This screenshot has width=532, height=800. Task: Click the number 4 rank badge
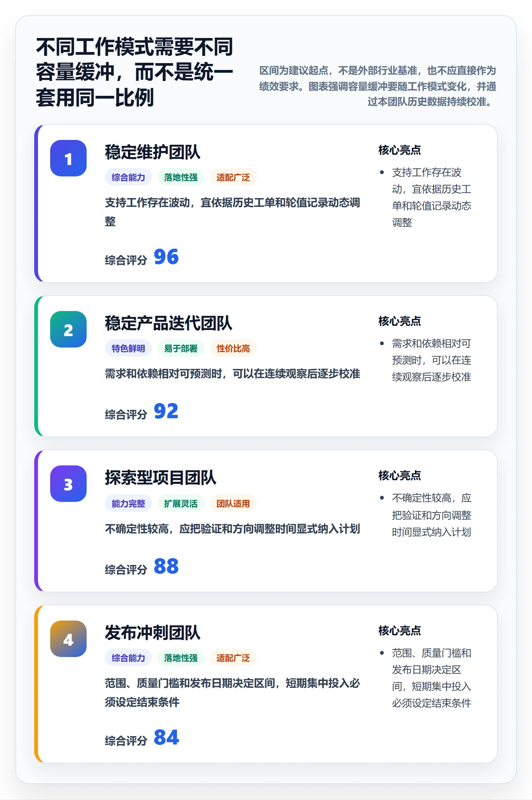pos(68,639)
